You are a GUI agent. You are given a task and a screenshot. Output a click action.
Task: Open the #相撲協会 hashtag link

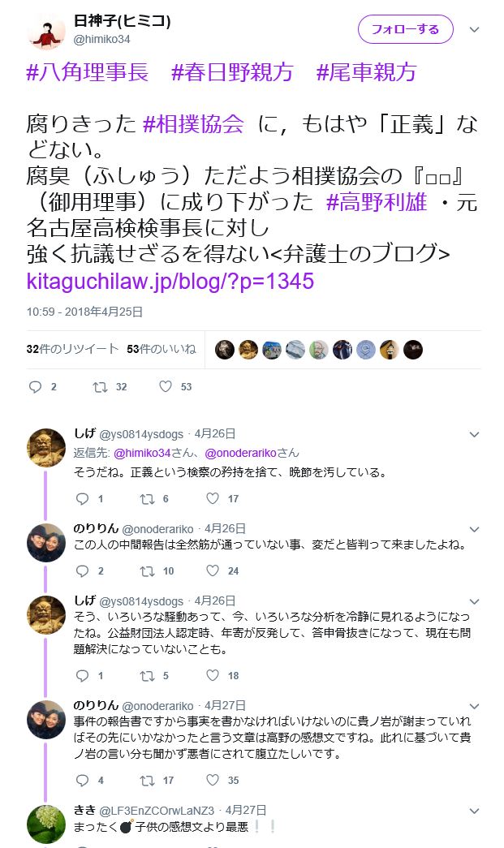click(x=194, y=124)
